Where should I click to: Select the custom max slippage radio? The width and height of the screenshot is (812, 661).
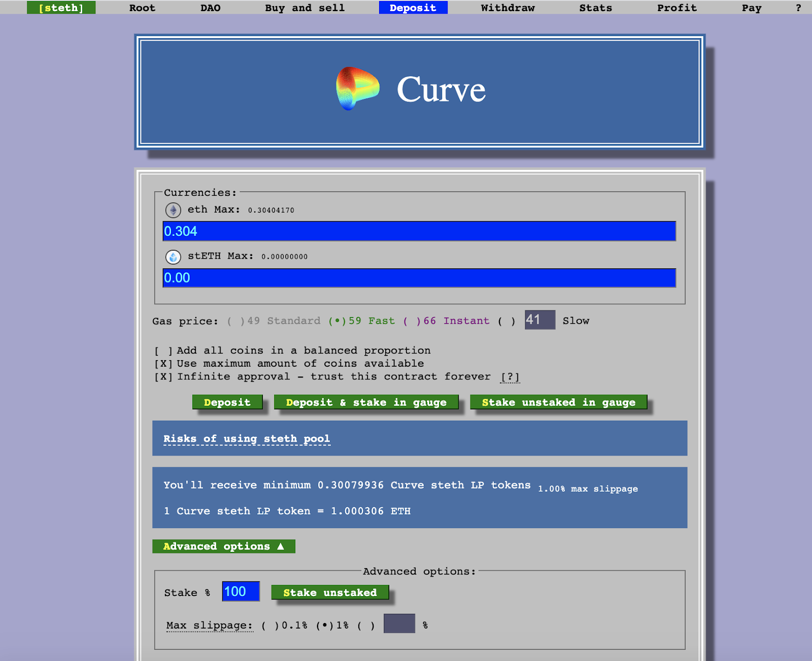click(x=366, y=625)
